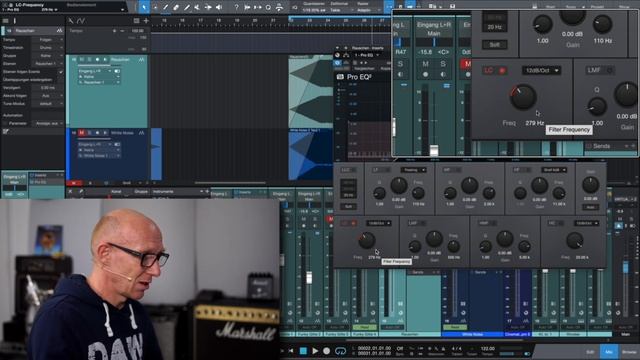640x360 pixels.
Task: Open the LF band filter type dropdown
Action: point(413,170)
